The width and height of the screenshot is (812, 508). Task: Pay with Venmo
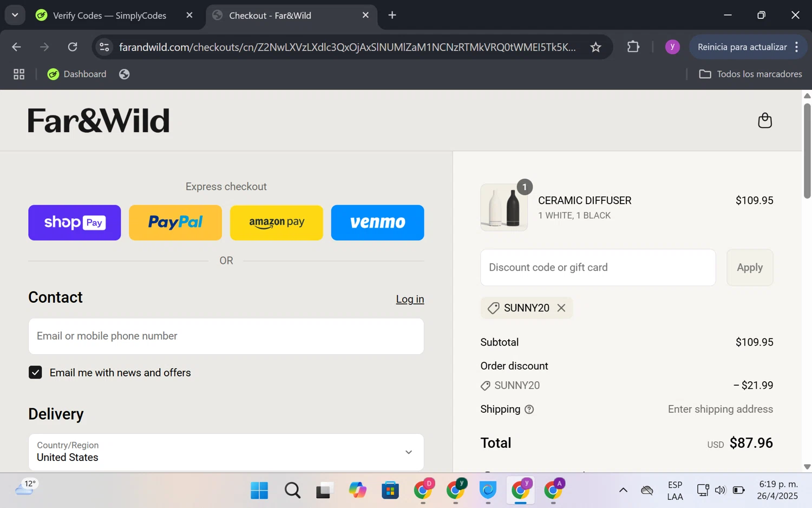coord(378,223)
